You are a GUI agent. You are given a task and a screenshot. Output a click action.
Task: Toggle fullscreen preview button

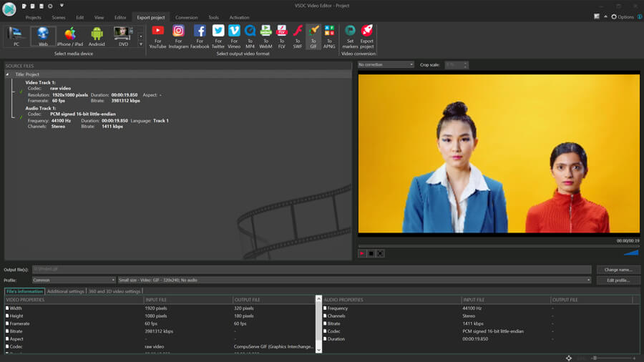381,254
